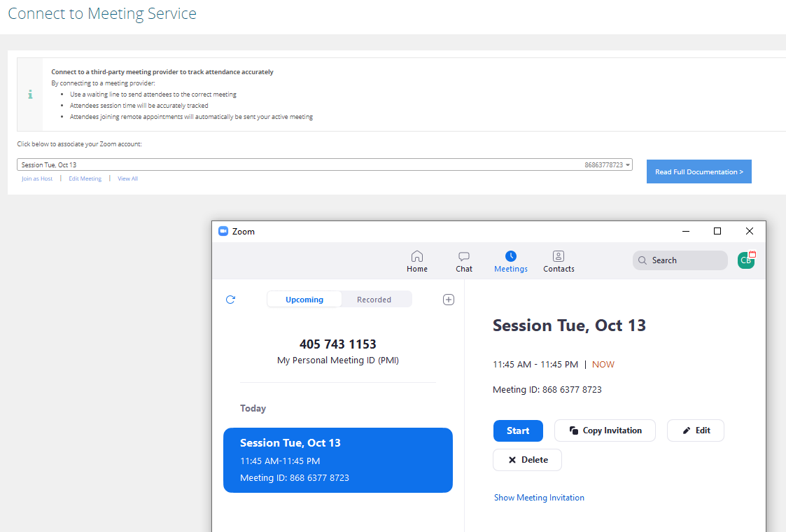Click the plus icon to schedule a meeting

[x=449, y=300]
